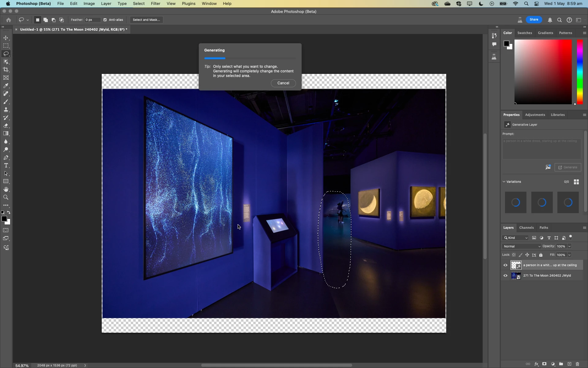The image size is (588, 368).
Task: Select the Crop tool
Action: [6, 70]
